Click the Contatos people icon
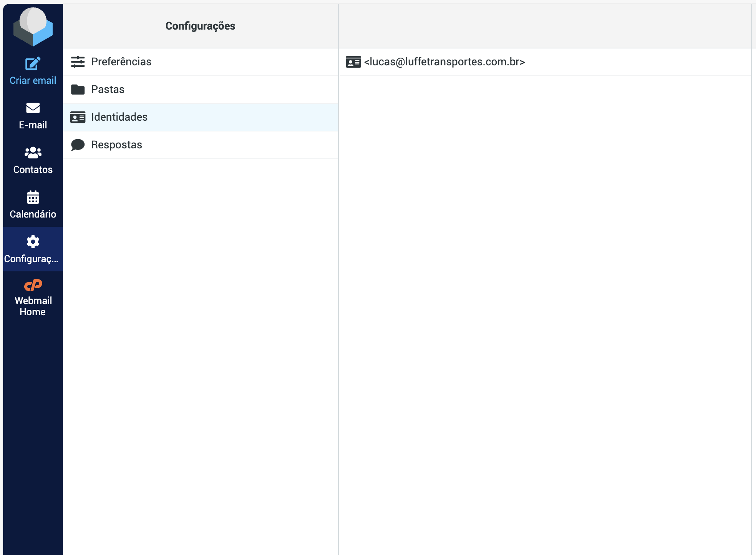The height and width of the screenshot is (555, 756). pyautogui.click(x=33, y=153)
